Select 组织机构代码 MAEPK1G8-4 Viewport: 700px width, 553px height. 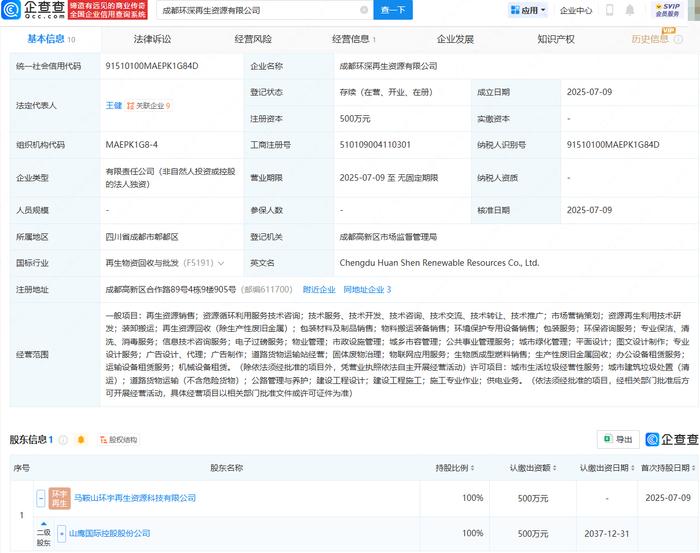click(131, 145)
